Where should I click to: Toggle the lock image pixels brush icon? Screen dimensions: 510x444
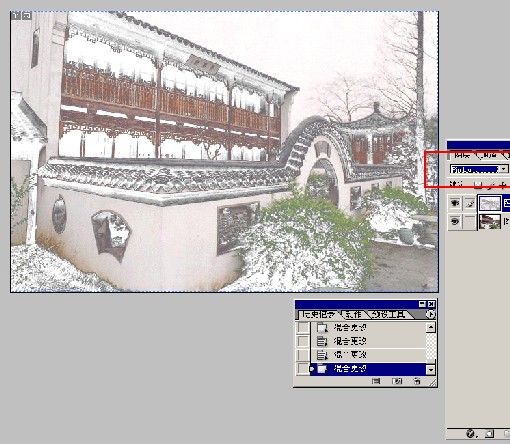[x=491, y=184]
